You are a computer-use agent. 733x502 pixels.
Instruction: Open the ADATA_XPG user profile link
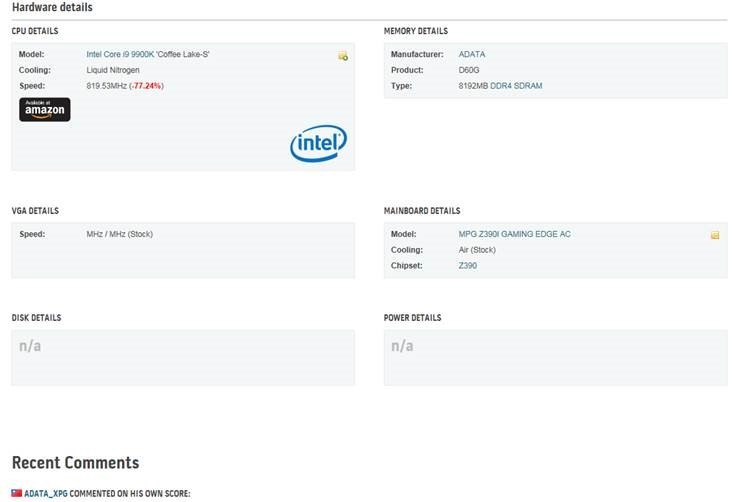point(46,494)
